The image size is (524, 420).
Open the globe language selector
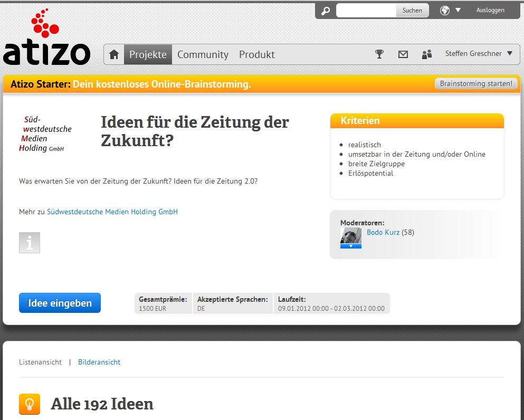pyautogui.click(x=444, y=11)
